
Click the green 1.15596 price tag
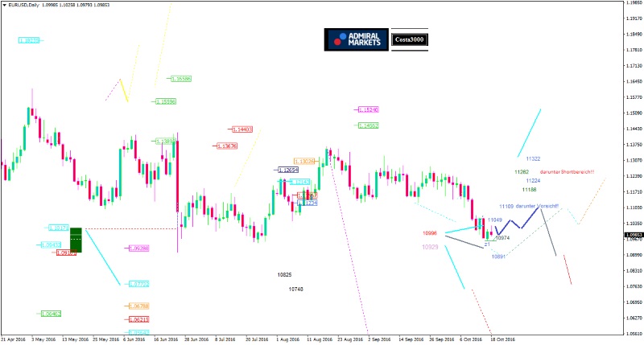165,101
